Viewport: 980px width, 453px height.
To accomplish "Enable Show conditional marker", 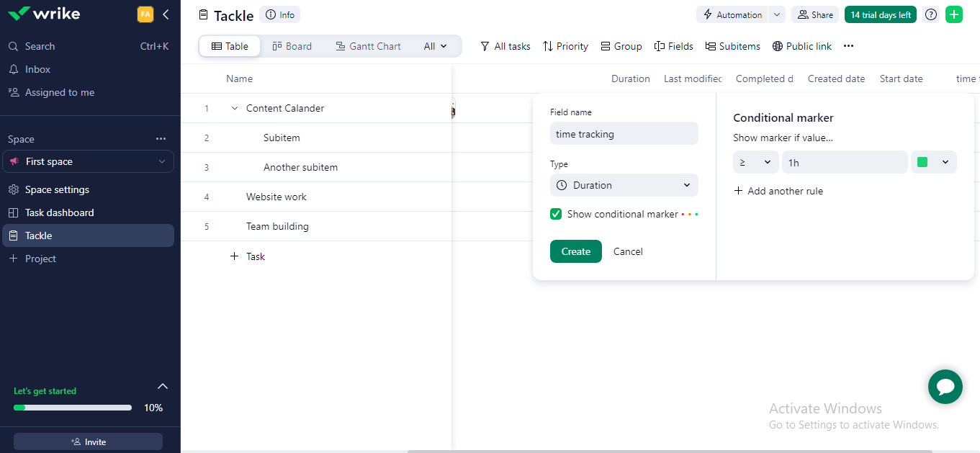I will click(555, 214).
